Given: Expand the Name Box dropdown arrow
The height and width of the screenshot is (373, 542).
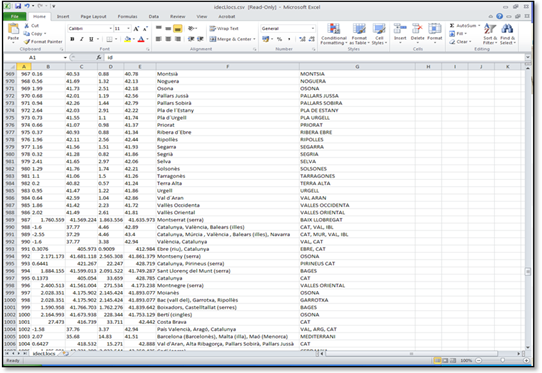Looking at the screenshot, I should [x=65, y=57].
